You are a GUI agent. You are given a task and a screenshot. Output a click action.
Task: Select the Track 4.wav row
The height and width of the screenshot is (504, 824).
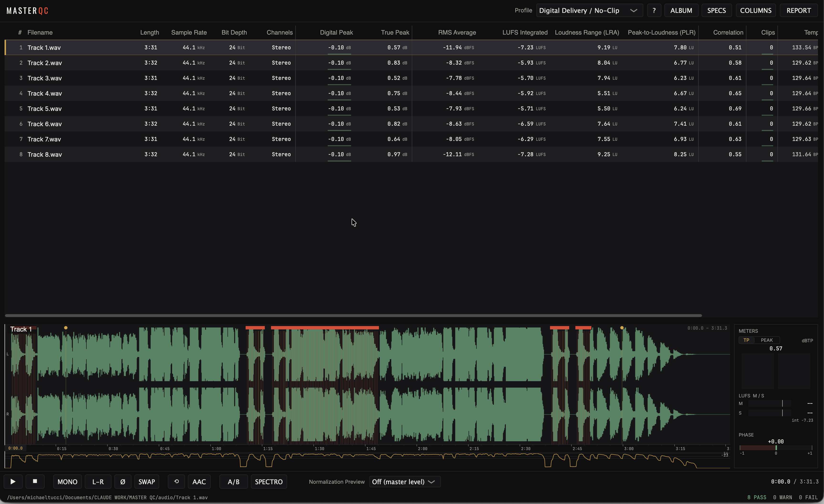411,93
